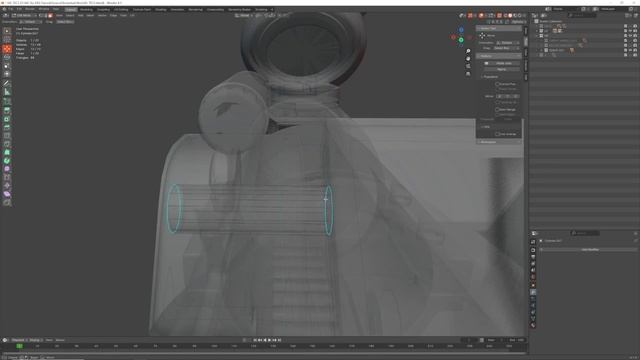Select the Measure tool
This screenshot has width=640, height=360.
(x=7, y=92)
